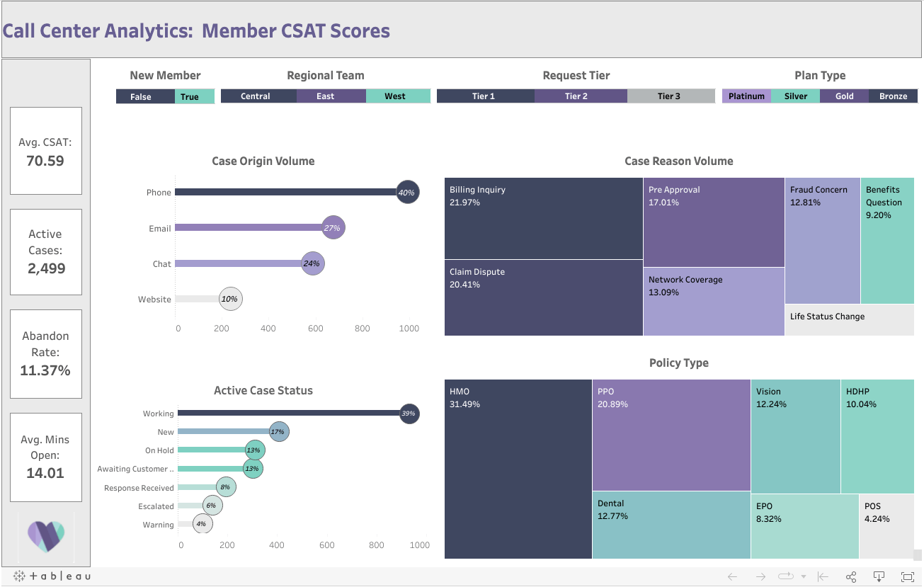Image resolution: width=924 pixels, height=587 pixels.
Task: Select the False New Member filter
Action: [141, 96]
